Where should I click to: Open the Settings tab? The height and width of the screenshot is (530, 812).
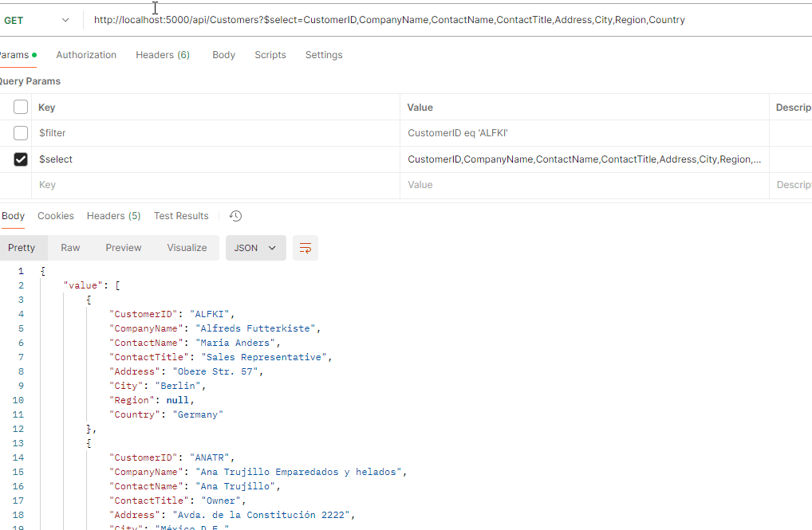point(324,55)
